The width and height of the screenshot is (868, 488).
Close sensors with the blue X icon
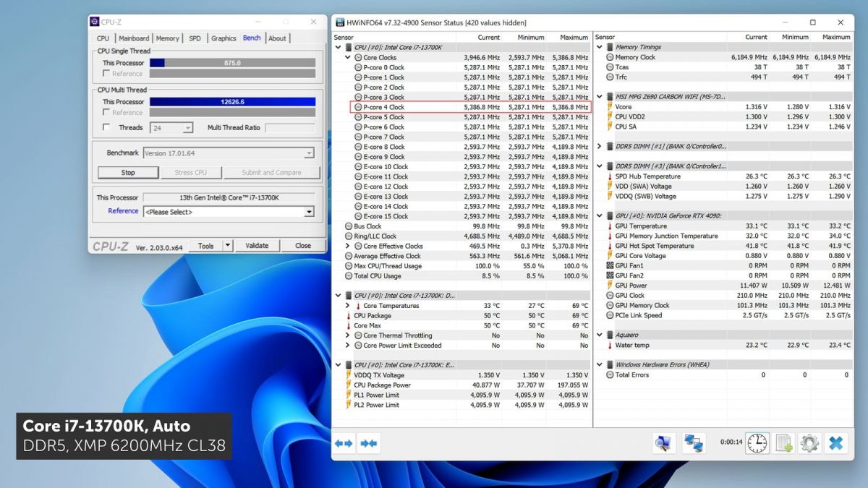[835, 443]
